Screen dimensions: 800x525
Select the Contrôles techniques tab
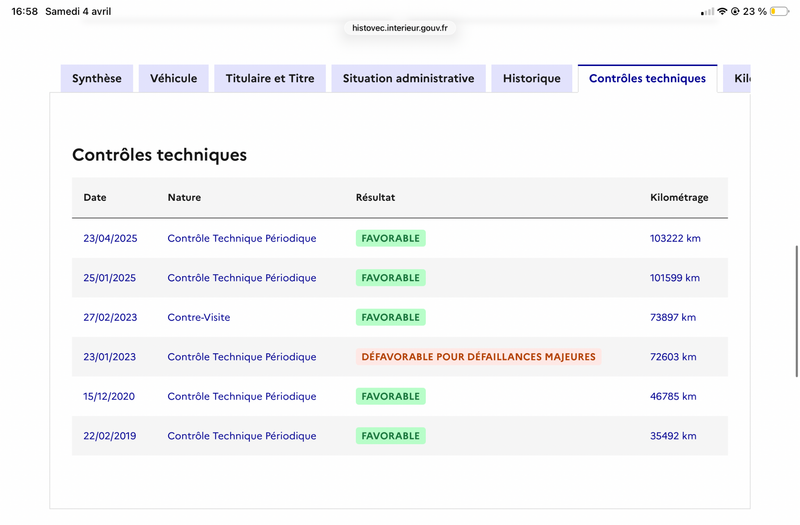point(647,79)
